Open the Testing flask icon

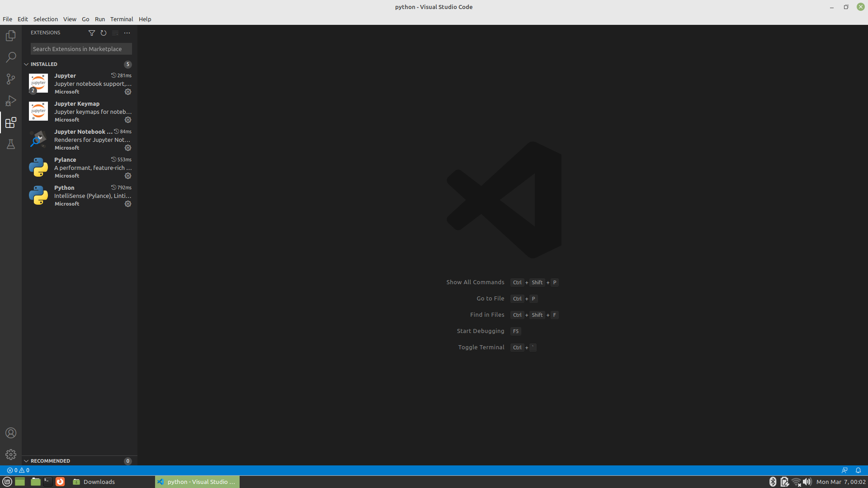(11, 144)
